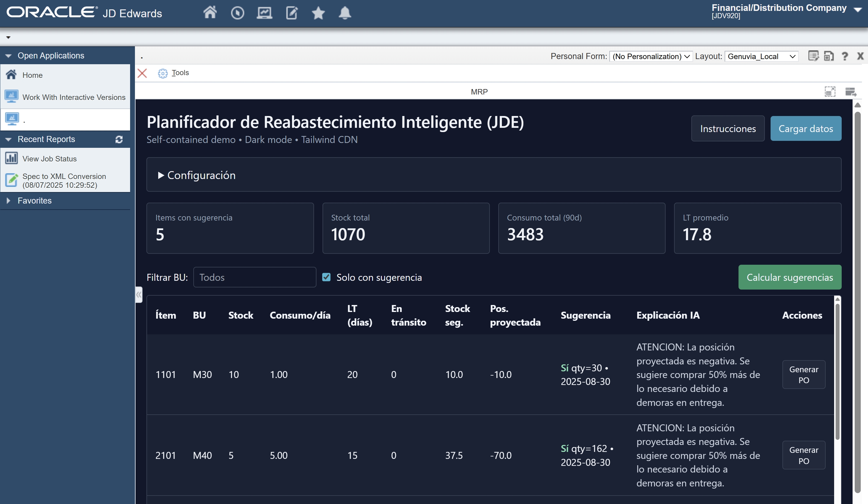Click the save personalization icon
The width and height of the screenshot is (868, 504).
829,56
